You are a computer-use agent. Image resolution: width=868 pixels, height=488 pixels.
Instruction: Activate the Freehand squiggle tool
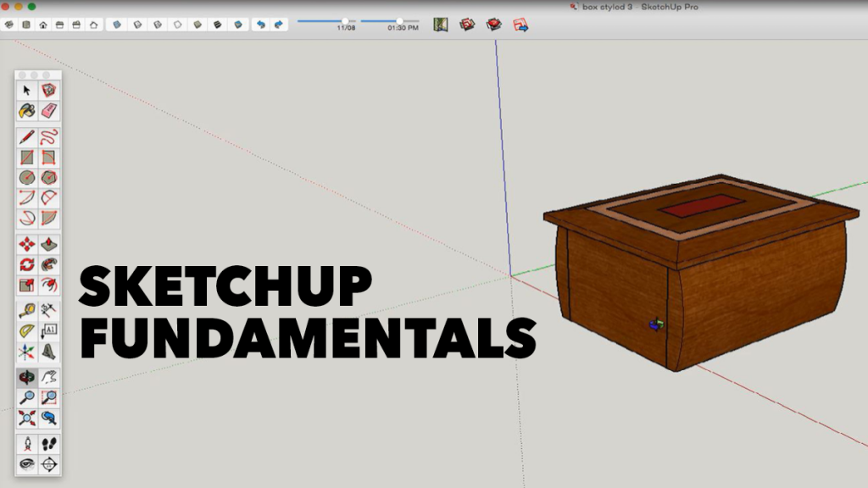(x=48, y=136)
